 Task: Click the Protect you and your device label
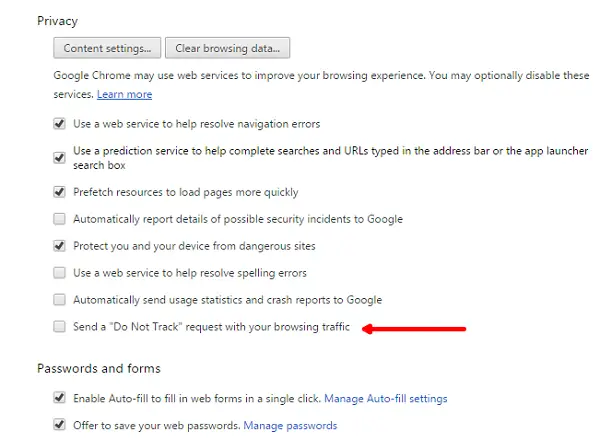click(194, 246)
